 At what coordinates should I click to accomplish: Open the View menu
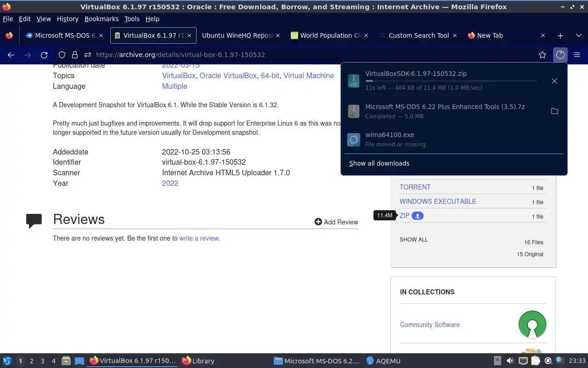[x=44, y=19]
